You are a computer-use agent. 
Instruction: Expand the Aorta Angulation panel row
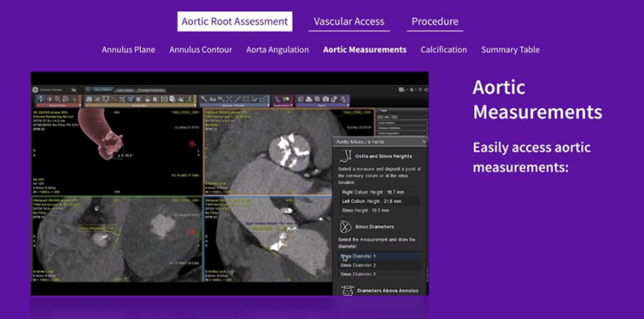[403, 133]
